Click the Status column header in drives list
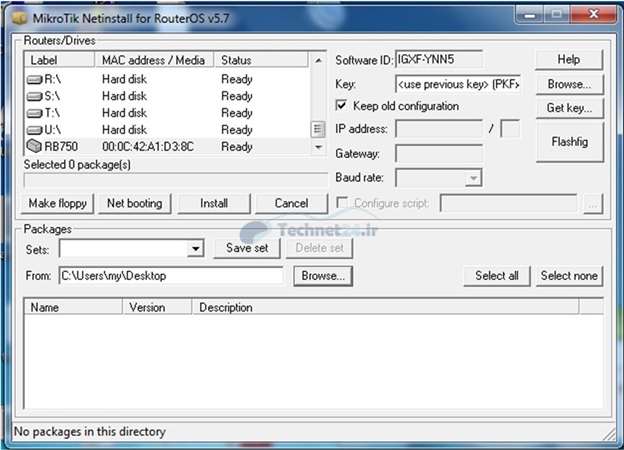 point(261,60)
